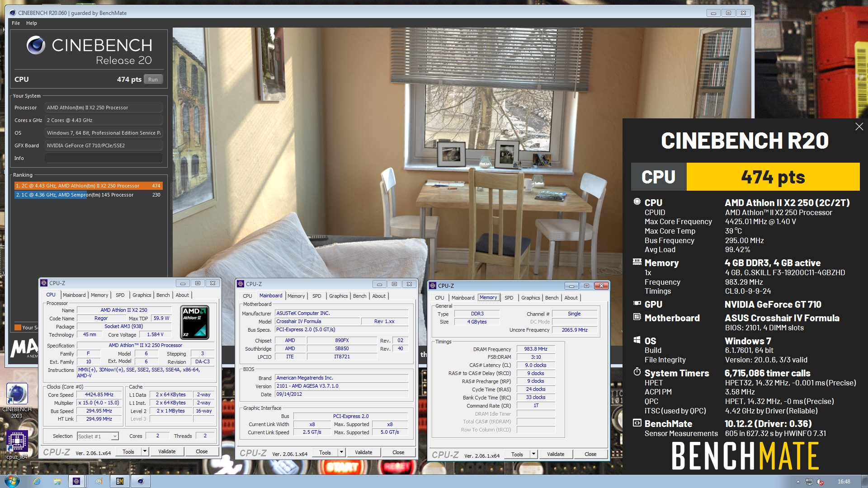Select the Sempron 145 ranking row
This screenshot has width=868, height=488.
point(88,195)
